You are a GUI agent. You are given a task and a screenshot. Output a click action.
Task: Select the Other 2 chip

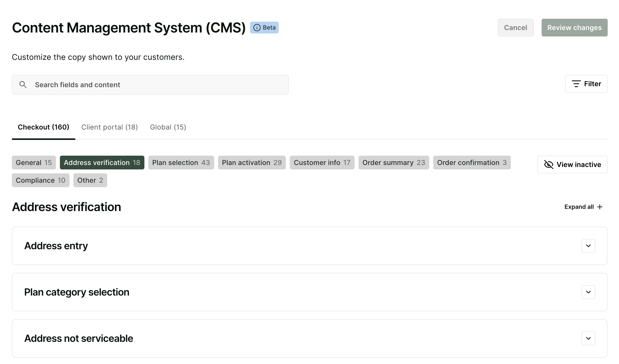click(x=90, y=180)
